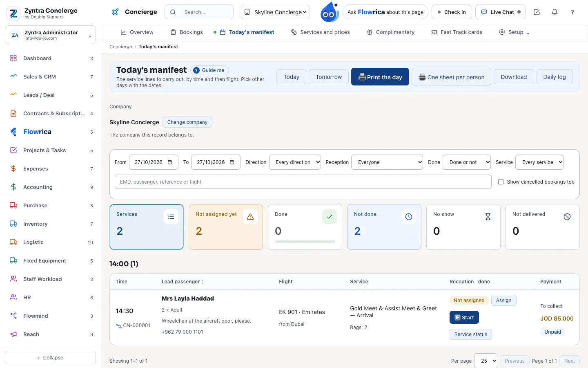
Task: Switch to the Bookings tab
Action: (x=187, y=32)
